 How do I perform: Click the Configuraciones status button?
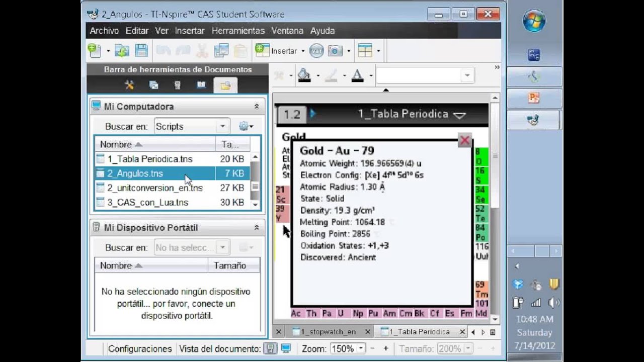[x=140, y=348]
